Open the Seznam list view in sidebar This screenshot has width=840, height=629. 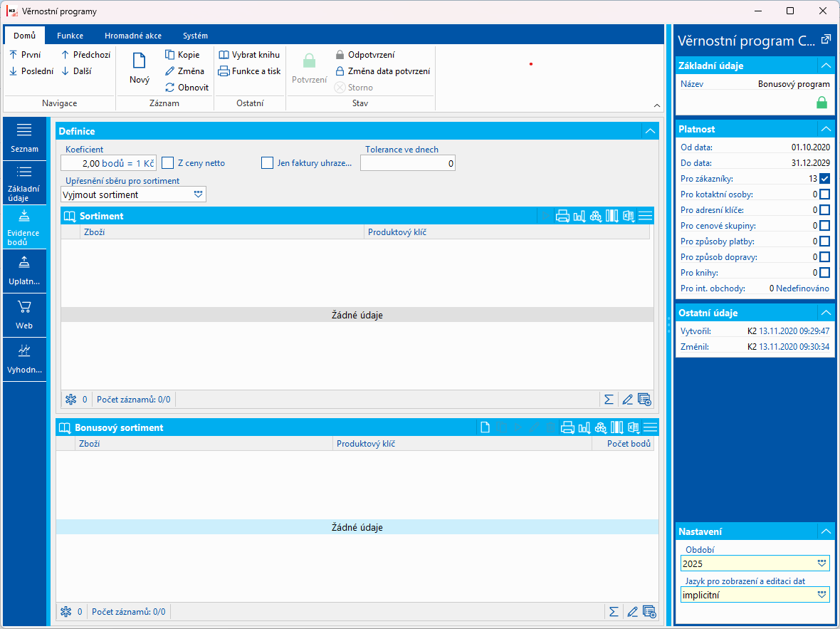[24, 137]
